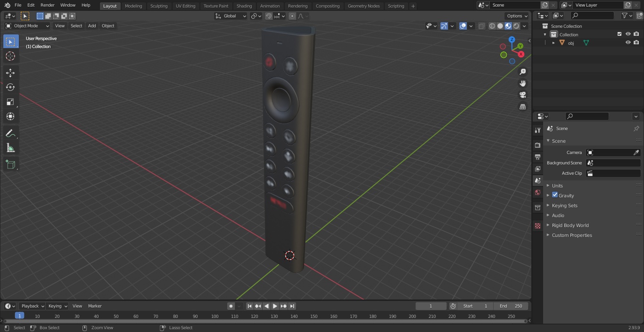Activate the Move tool
The width and height of the screenshot is (644, 332).
[x=10, y=73]
